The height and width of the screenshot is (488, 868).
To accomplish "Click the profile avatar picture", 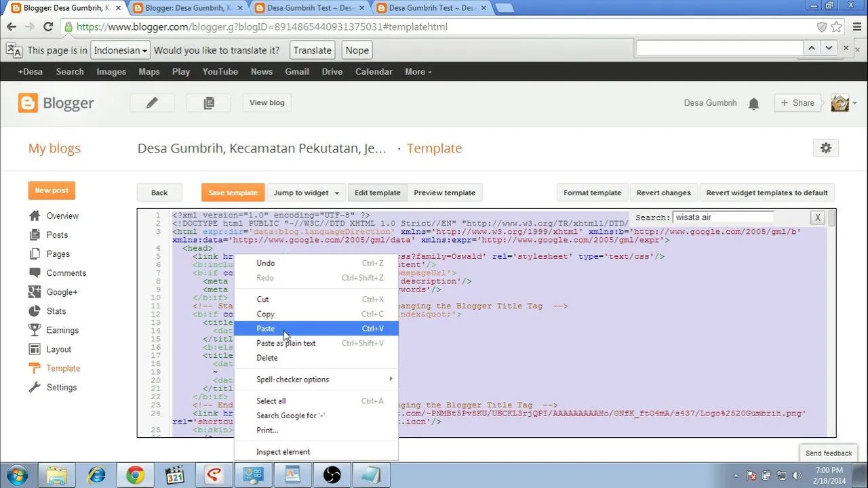I will click(x=840, y=103).
